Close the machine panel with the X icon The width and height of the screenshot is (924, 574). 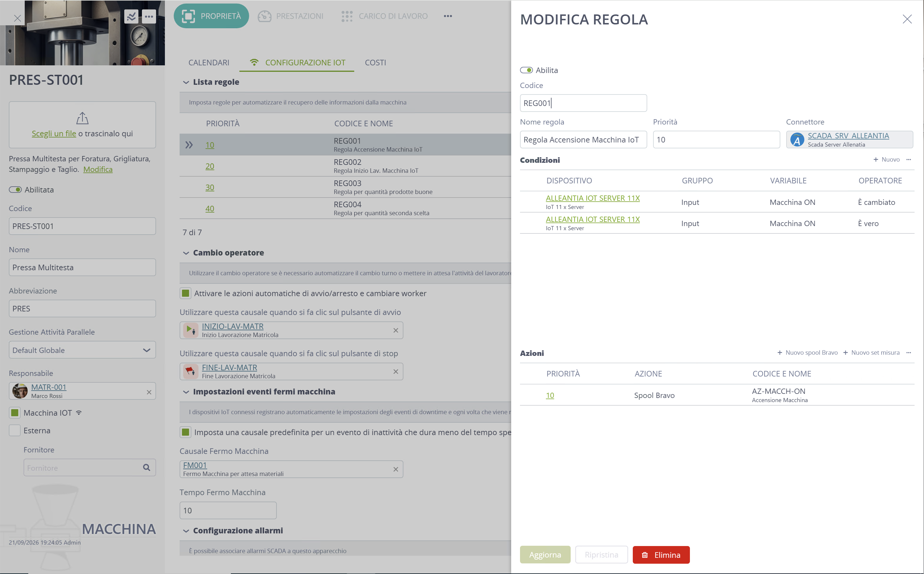pyautogui.click(x=17, y=18)
